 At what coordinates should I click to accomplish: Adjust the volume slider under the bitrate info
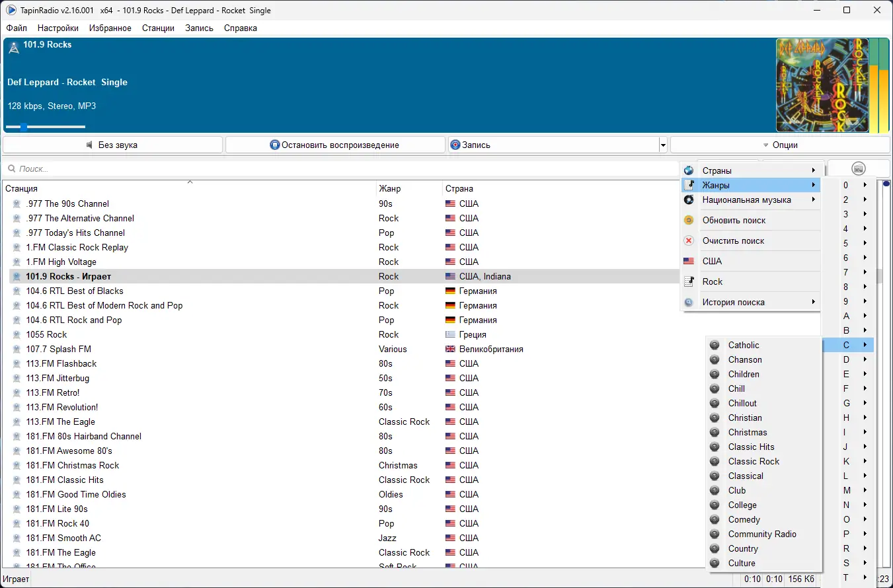coord(45,127)
